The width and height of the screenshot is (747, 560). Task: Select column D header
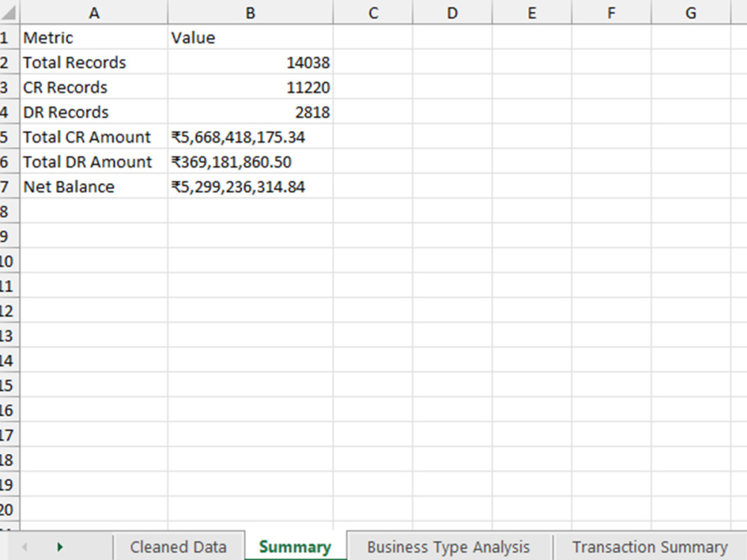coord(452,13)
